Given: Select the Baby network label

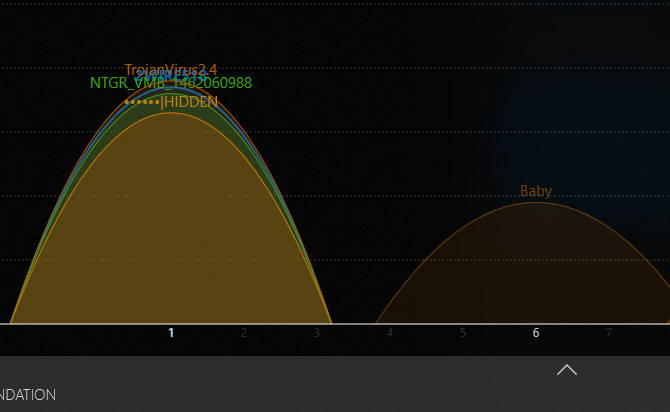Looking at the screenshot, I should [x=536, y=191].
